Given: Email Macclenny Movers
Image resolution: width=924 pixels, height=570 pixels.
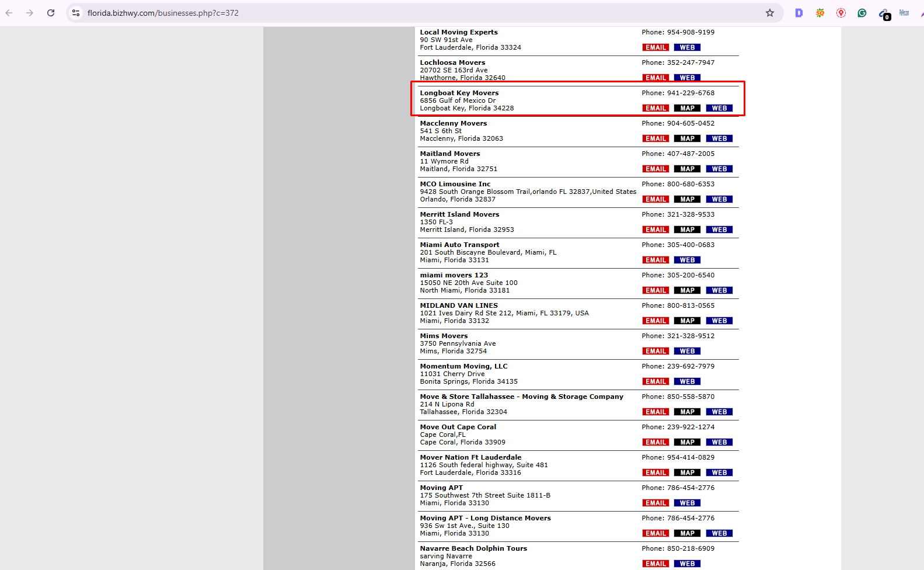Looking at the screenshot, I should tap(655, 139).
